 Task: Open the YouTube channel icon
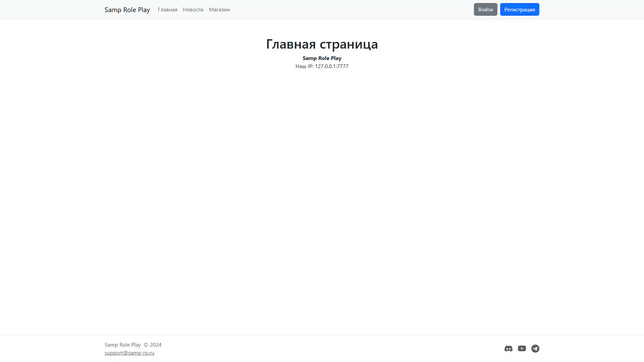tap(522, 349)
